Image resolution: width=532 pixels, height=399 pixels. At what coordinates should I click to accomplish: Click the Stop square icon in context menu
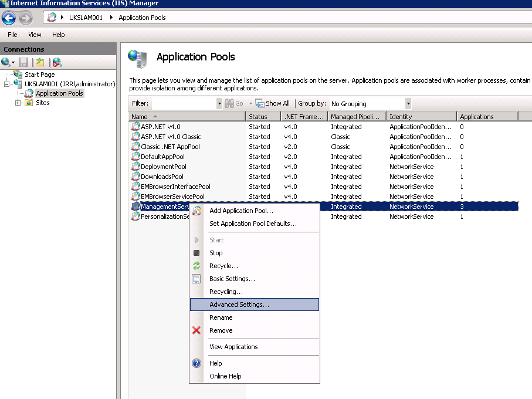click(x=196, y=253)
